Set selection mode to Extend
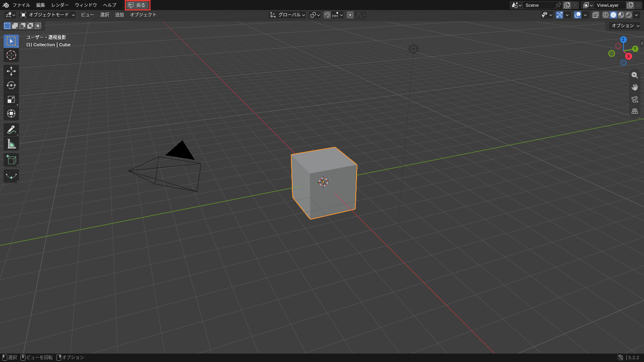 (15, 26)
